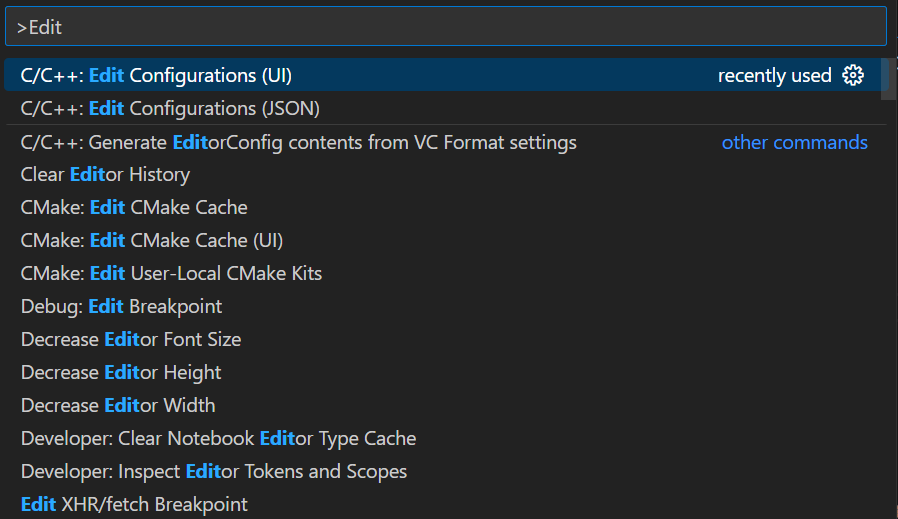The image size is (898, 519).
Task: Run Decrease Editor Font Size command
Action: [131, 339]
